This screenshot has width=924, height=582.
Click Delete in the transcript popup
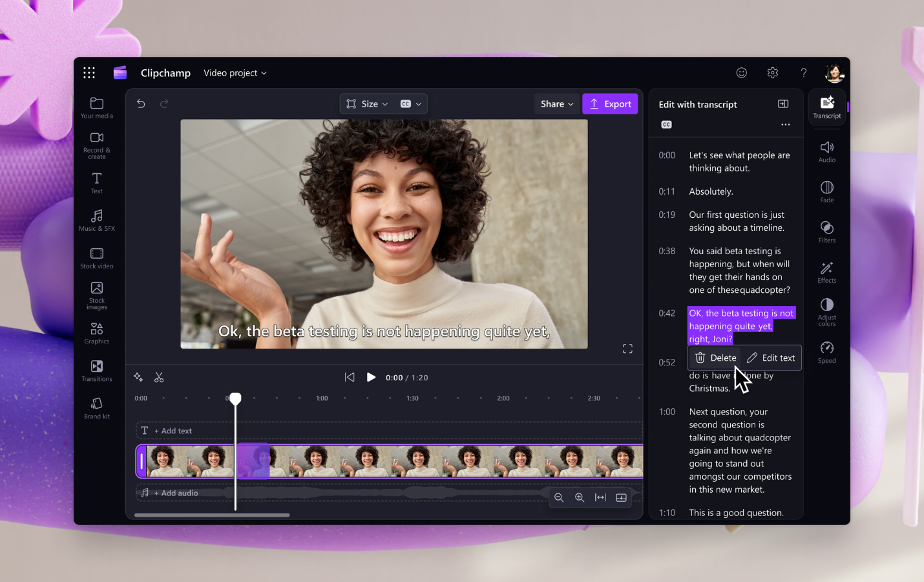(715, 358)
